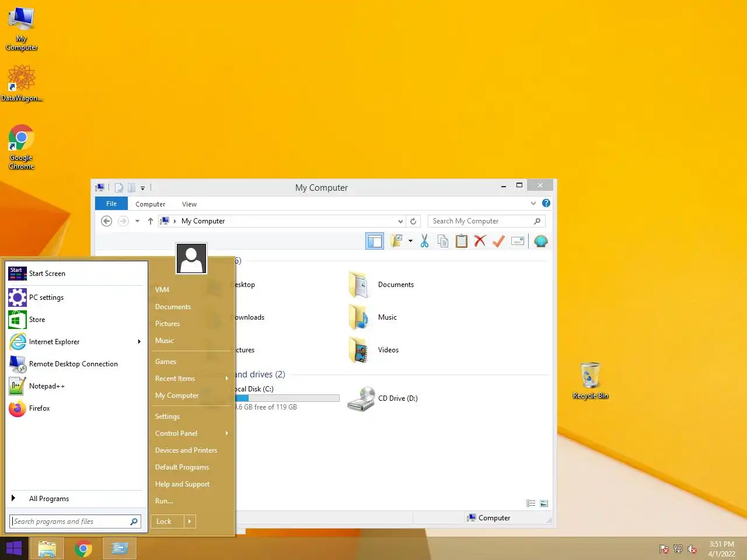The width and height of the screenshot is (747, 560).
Task: Launch Internet Explorer from Start menu
Action: pos(75,342)
